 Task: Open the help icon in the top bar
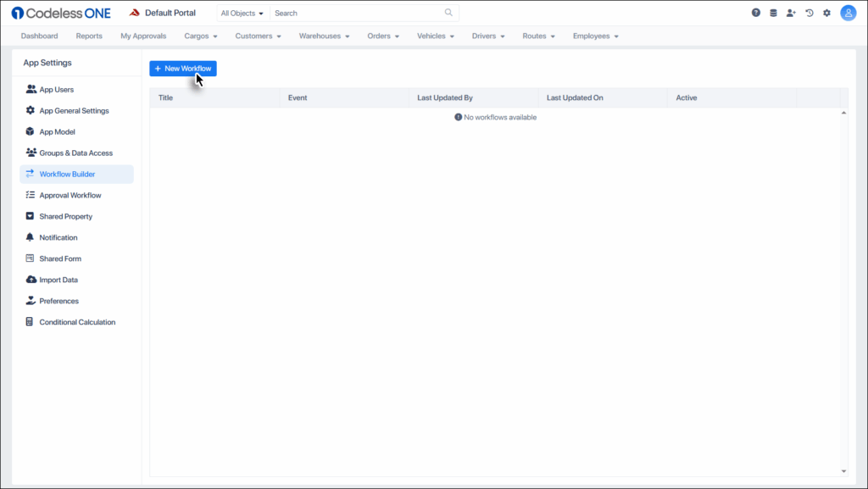coord(754,13)
